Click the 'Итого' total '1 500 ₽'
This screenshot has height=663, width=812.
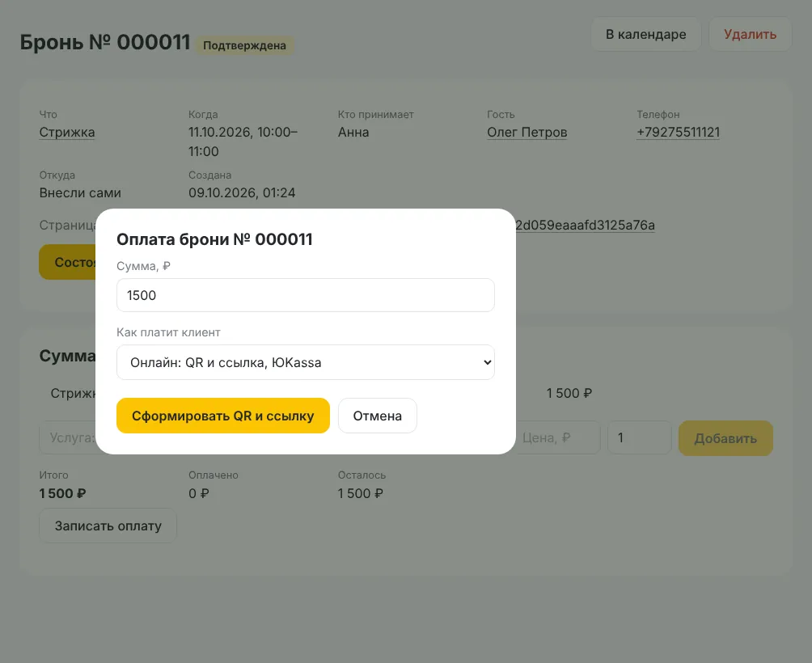coord(62,494)
